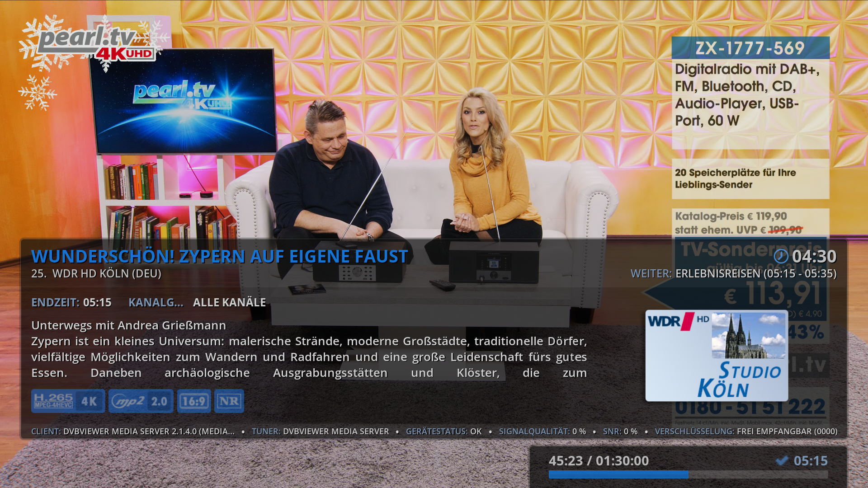Click the 16:9 aspect ratio badge

coord(194,401)
